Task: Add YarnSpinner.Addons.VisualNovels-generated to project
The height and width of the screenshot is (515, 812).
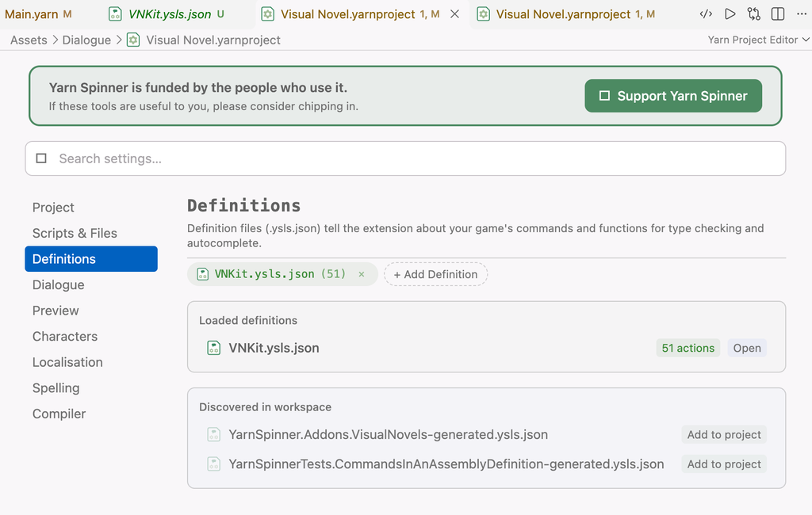Action: point(724,434)
